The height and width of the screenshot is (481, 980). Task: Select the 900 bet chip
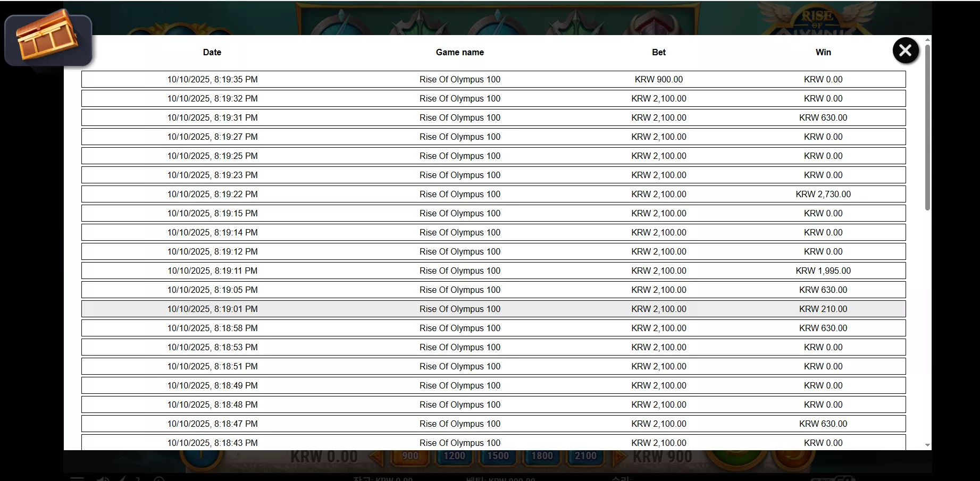pos(410,456)
